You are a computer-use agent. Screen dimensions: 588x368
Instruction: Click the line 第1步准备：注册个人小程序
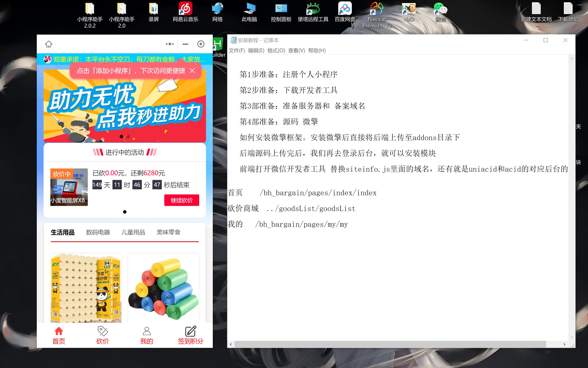pos(288,74)
